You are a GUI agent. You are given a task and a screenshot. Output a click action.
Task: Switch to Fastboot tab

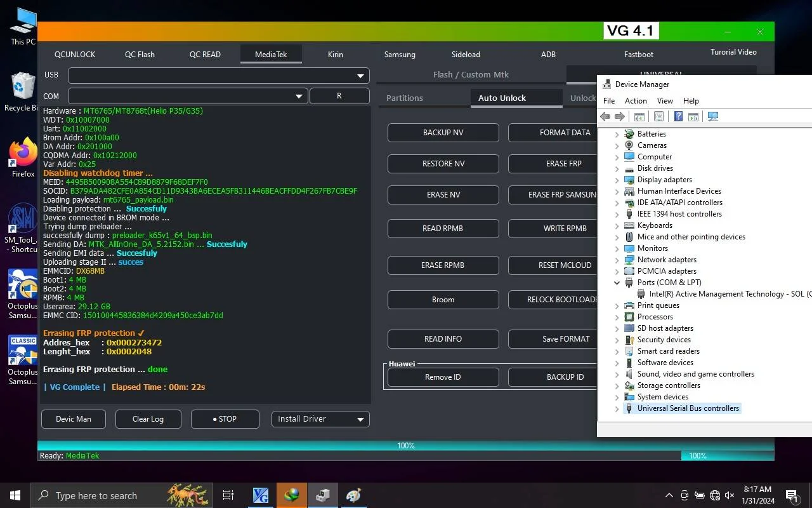638,55
